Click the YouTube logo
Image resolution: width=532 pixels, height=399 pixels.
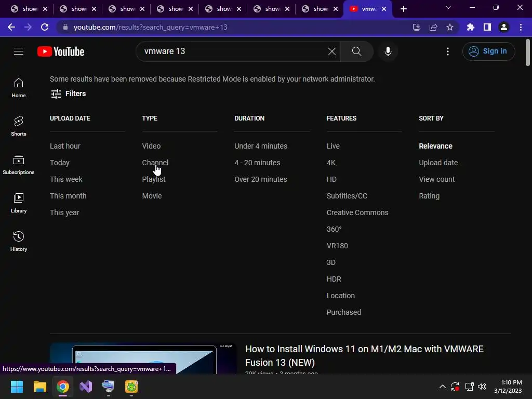[x=61, y=51]
